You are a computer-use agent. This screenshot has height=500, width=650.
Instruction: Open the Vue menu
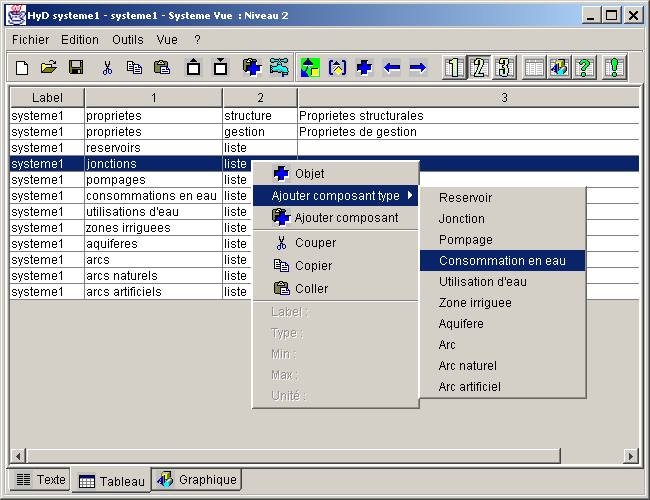pyautogui.click(x=167, y=40)
